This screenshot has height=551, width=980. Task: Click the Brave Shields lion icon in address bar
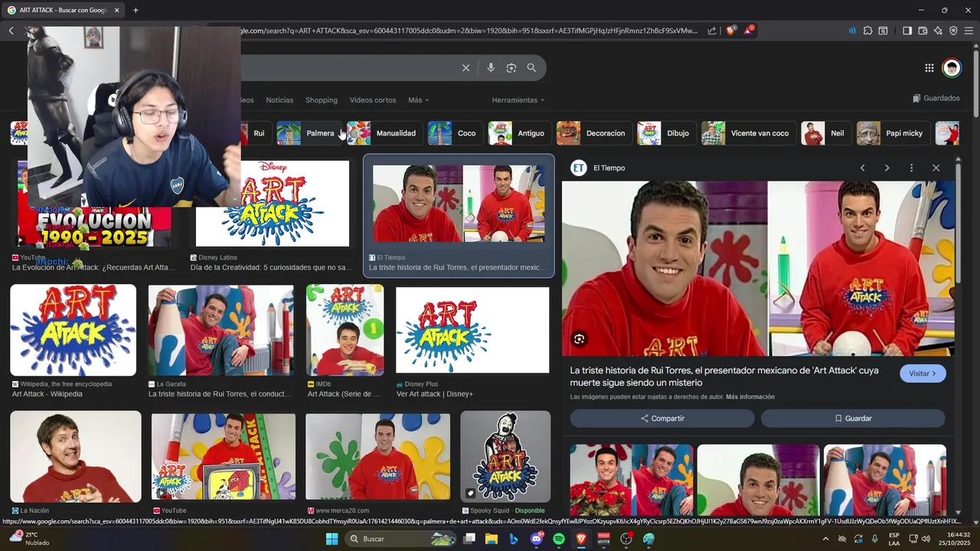(730, 31)
